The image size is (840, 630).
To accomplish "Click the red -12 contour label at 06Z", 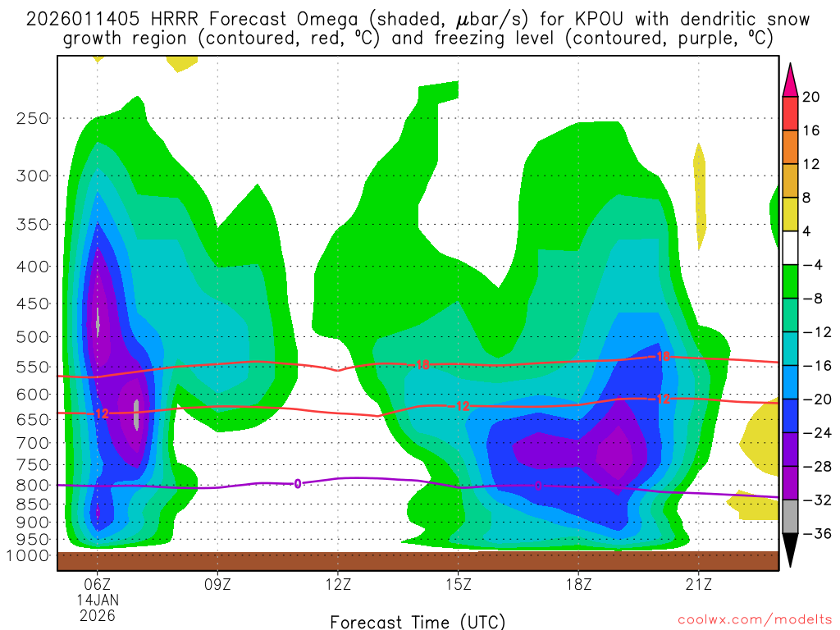I will [x=99, y=413].
